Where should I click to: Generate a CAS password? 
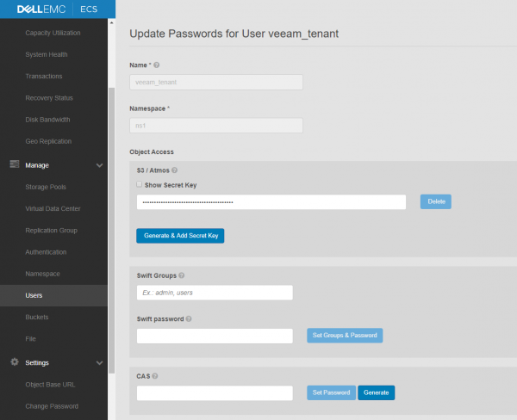(x=376, y=392)
